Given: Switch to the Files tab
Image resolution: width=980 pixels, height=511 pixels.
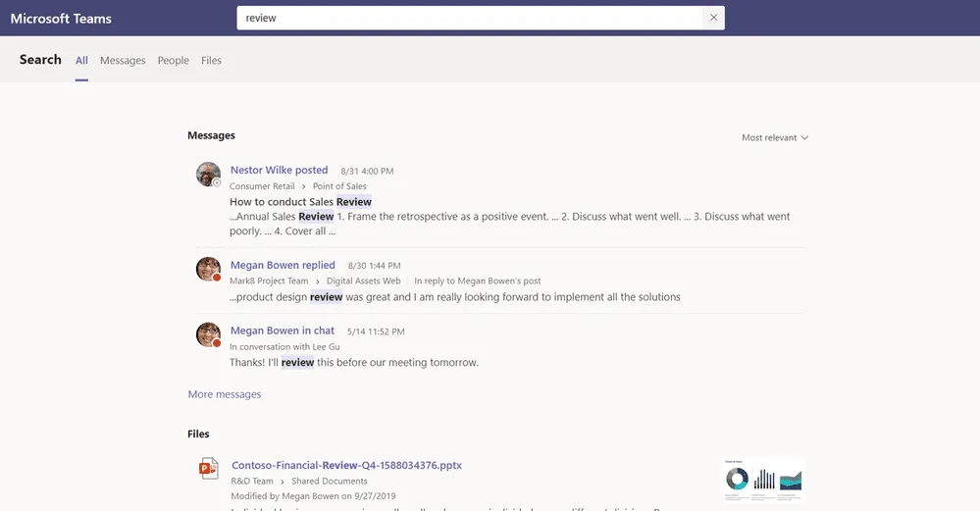Looking at the screenshot, I should point(211,61).
